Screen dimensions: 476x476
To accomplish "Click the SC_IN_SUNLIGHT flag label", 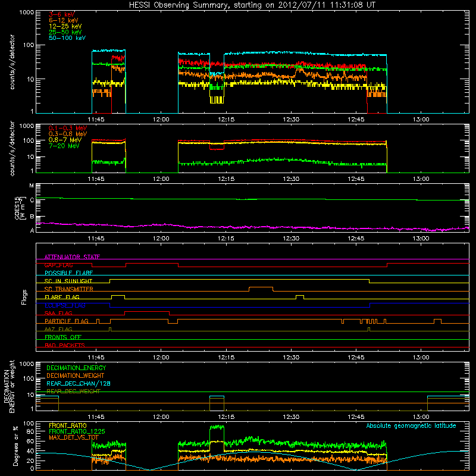I will tap(68, 281).
